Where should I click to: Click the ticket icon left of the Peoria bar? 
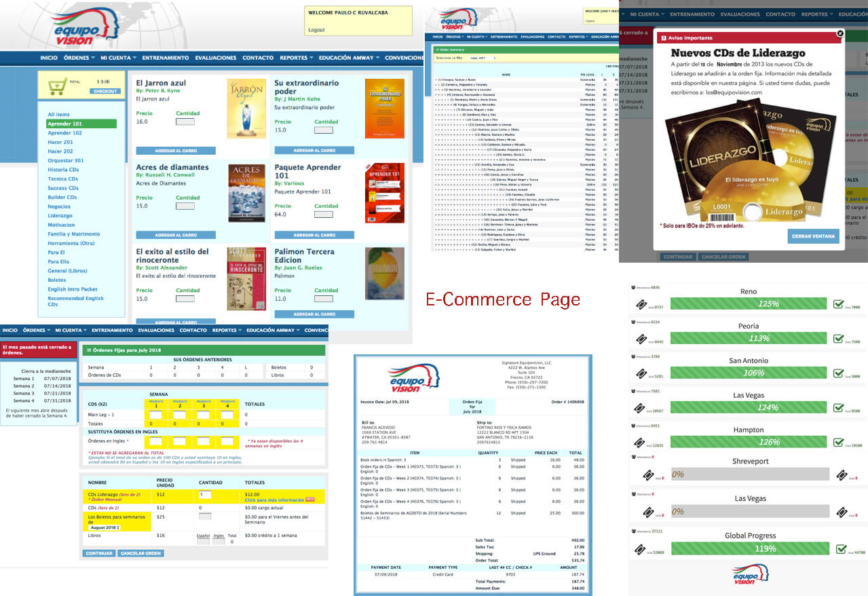point(641,338)
